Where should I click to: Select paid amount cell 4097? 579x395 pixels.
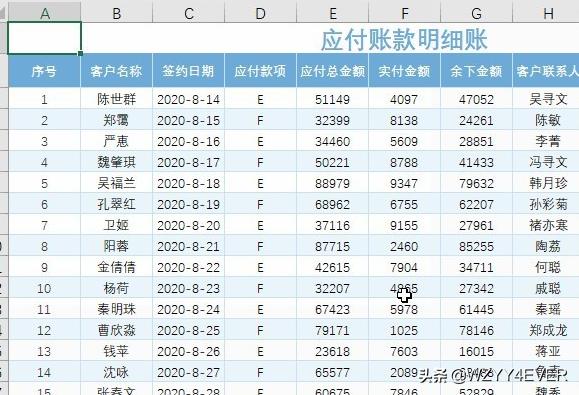[404, 99]
